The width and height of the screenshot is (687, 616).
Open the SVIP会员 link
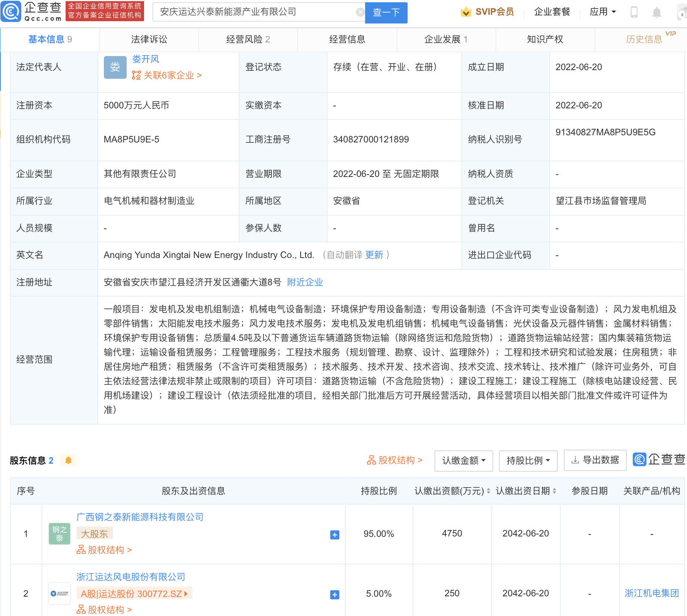[494, 12]
